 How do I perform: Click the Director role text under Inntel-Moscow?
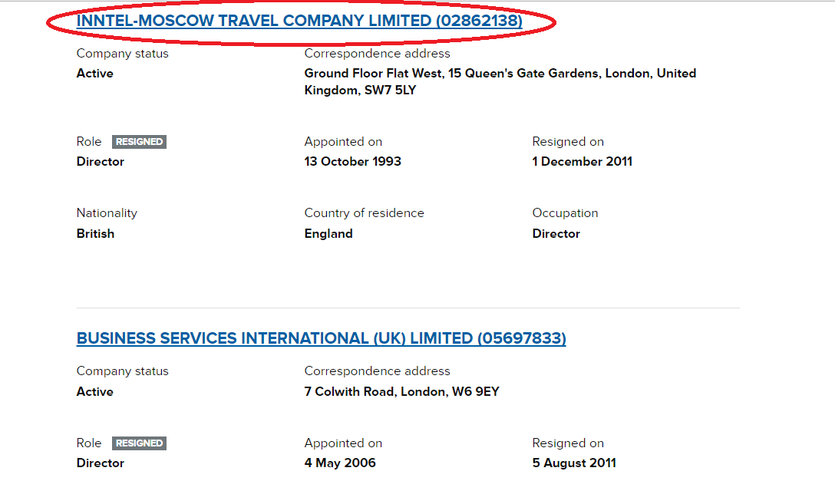point(100,162)
